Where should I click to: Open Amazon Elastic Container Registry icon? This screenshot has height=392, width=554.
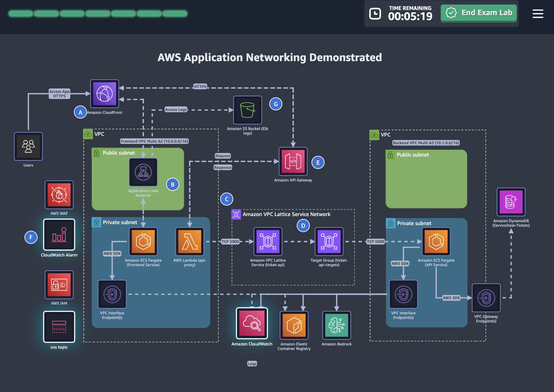pyautogui.click(x=294, y=325)
